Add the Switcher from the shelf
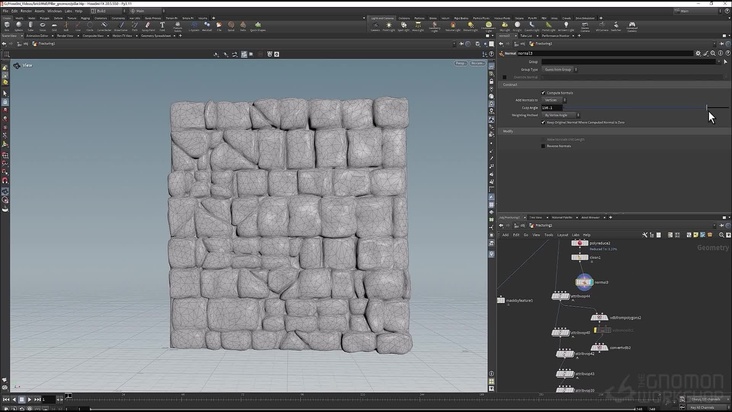The image size is (732, 412). (x=616, y=27)
